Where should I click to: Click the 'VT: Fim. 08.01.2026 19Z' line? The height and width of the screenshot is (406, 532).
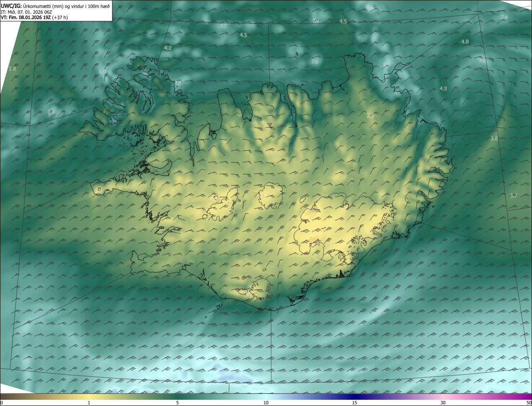point(34,17)
